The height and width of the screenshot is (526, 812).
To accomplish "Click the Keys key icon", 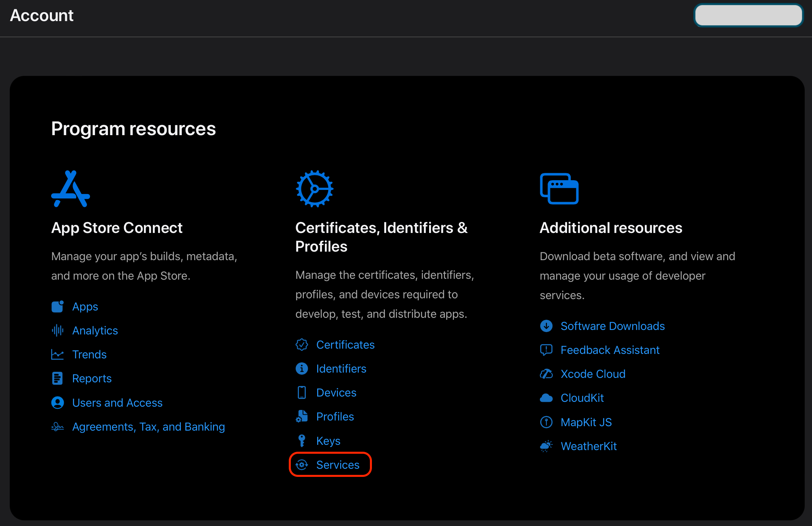I will pos(302,441).
